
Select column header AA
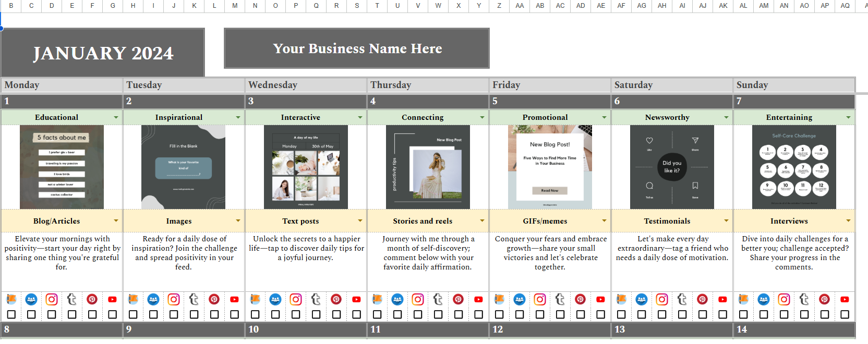tap(520, 6)
